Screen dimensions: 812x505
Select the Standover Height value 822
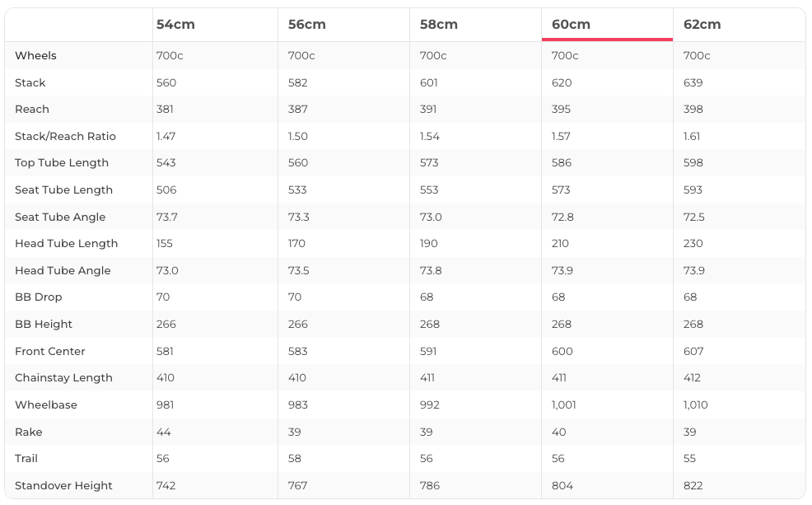click(693, 486)
